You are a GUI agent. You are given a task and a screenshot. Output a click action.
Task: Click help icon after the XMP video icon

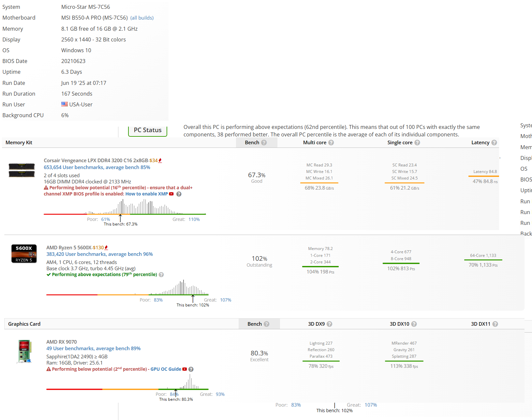[x=179, y=194]
